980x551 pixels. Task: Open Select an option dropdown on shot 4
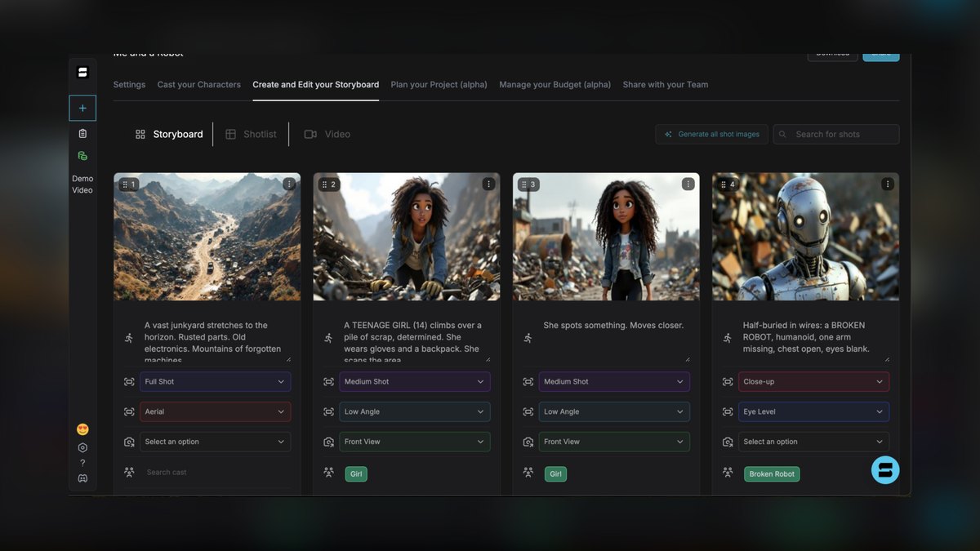point(814,442)
